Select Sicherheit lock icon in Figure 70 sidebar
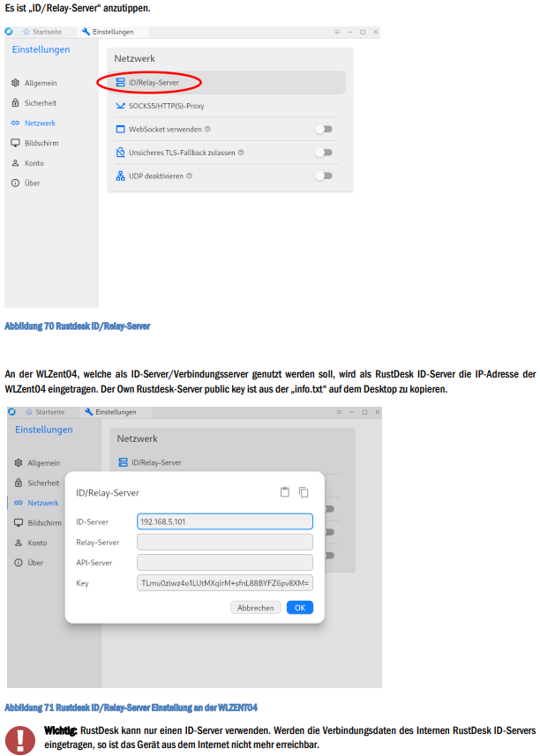The height and width of the screenshot is (756, 540). click(x=15, y=102)
